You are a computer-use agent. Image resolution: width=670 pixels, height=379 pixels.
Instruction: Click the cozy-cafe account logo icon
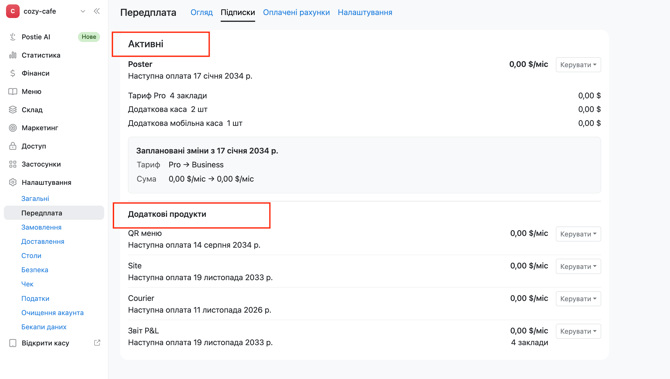(12, 12)
